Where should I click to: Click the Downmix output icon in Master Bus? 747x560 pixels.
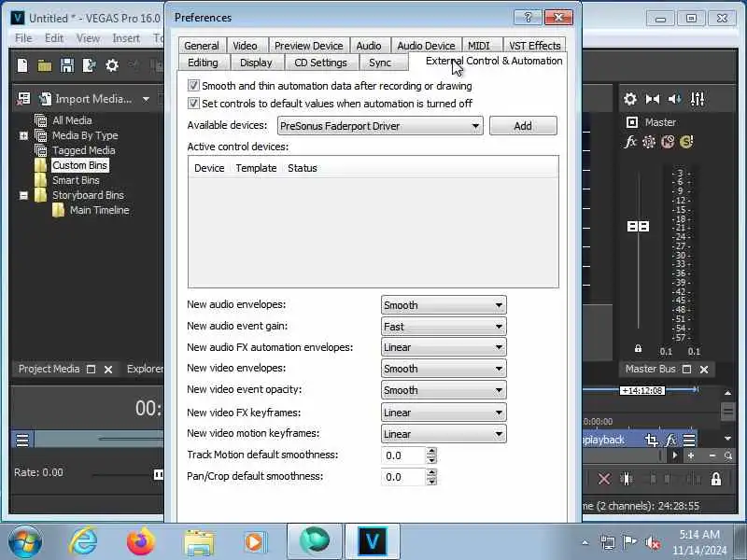(x=652, y=99)
